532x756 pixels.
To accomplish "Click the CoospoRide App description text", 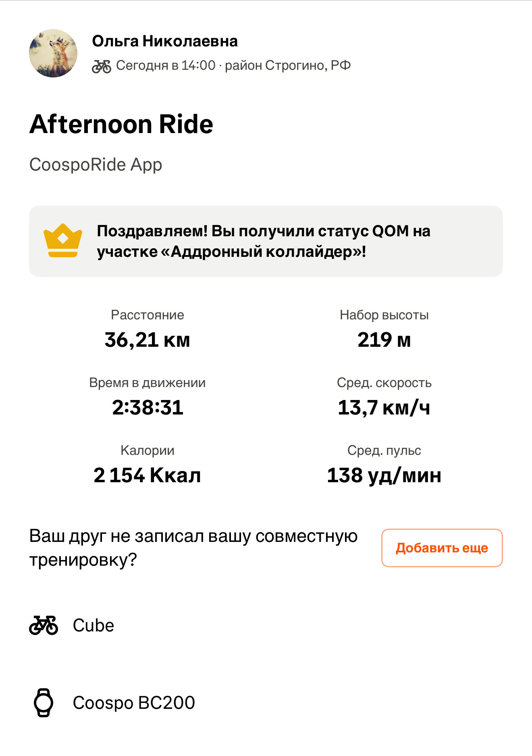I will click(x=96, y=165).
